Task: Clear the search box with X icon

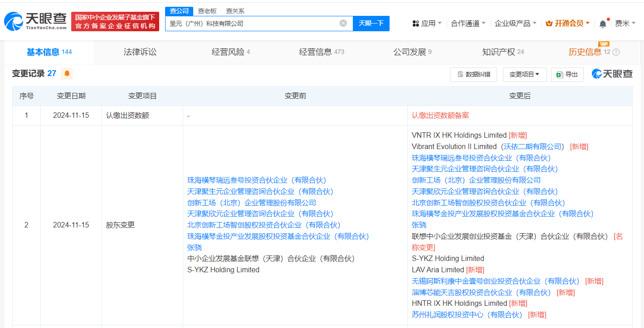Action: [x=343, y=23]
